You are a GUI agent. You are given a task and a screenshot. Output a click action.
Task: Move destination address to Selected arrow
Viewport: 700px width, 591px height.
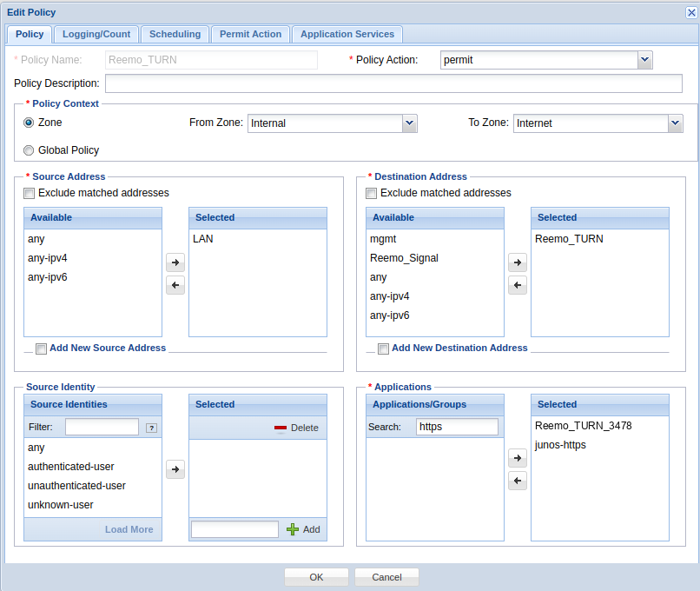[x=518, y=262]
